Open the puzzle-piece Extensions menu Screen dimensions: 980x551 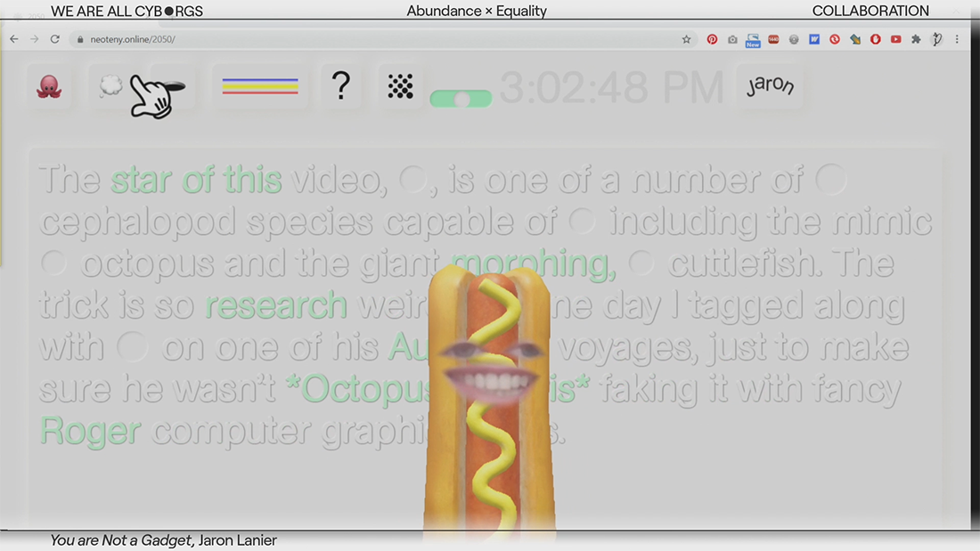pos(916,39)
